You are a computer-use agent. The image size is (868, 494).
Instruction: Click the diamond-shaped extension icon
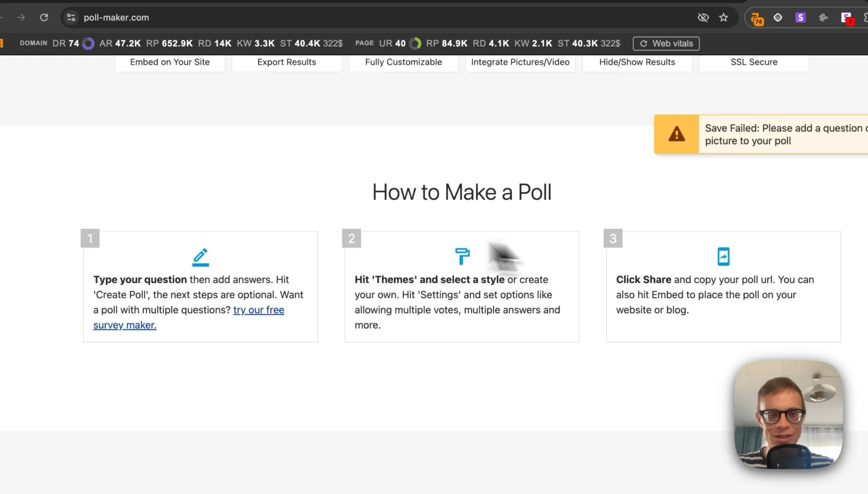[x=778, y=17]
